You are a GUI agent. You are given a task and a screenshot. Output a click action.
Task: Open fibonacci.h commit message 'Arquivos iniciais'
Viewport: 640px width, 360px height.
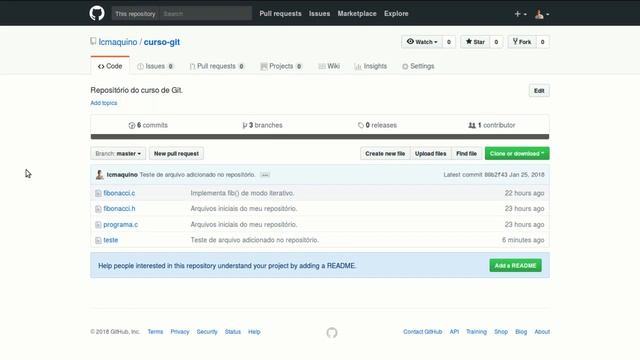tap(244, 209)
